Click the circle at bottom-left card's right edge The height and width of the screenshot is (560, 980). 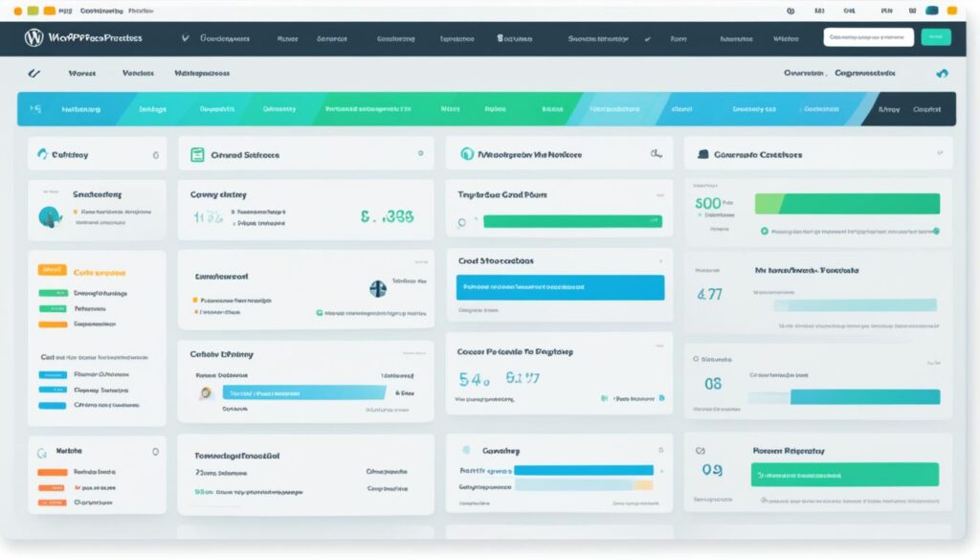[x=156, y=451]
